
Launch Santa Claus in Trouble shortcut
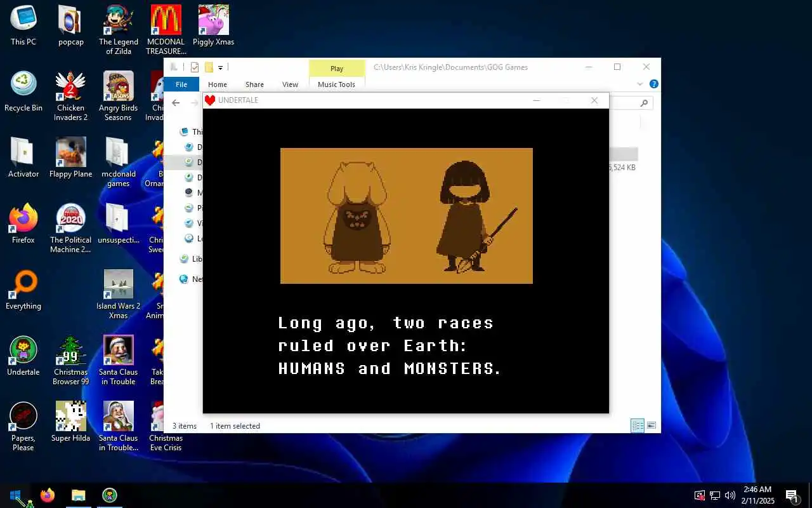tap(118, 360)
